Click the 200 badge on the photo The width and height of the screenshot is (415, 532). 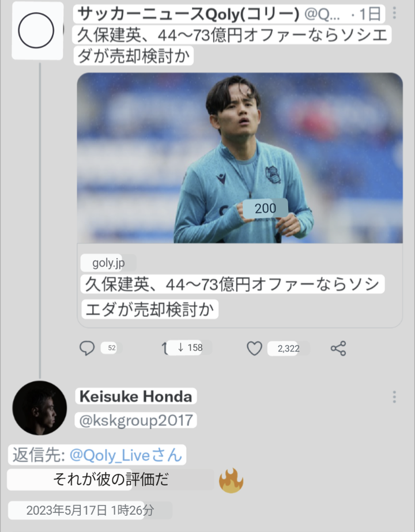[265, 208]
